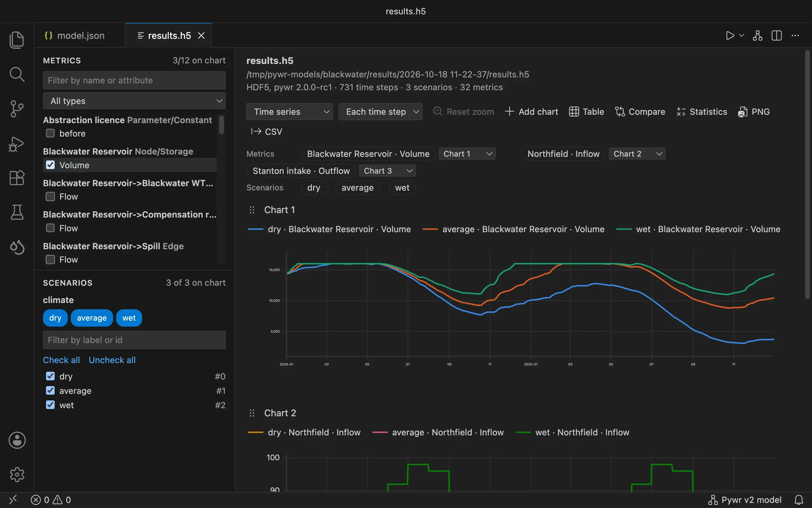
Task: Open the Source Control view
Action: [17, 109]
